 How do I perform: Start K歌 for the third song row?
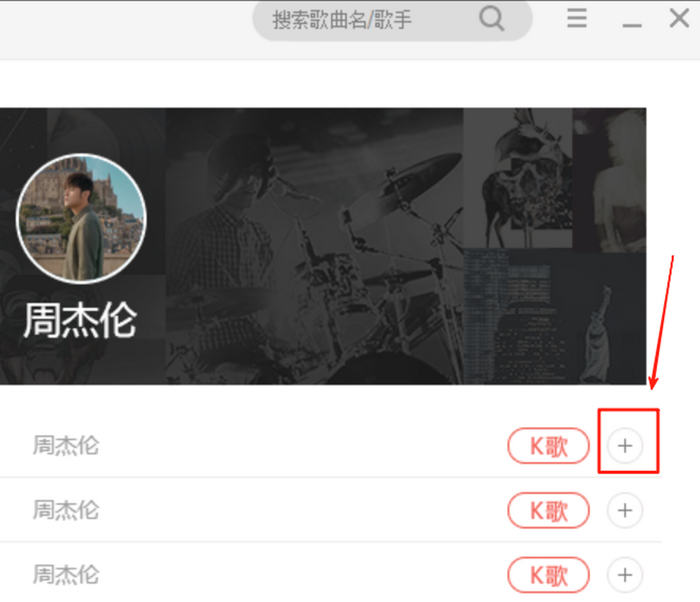[548, 575]
